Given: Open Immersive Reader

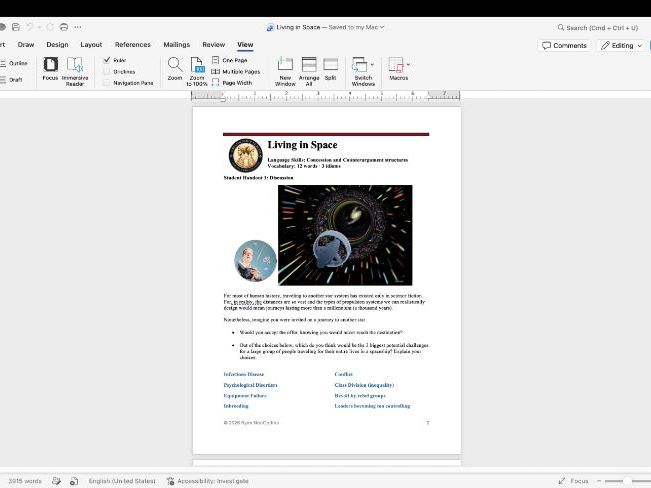Looking at the screenshot, I should (75, 71).
